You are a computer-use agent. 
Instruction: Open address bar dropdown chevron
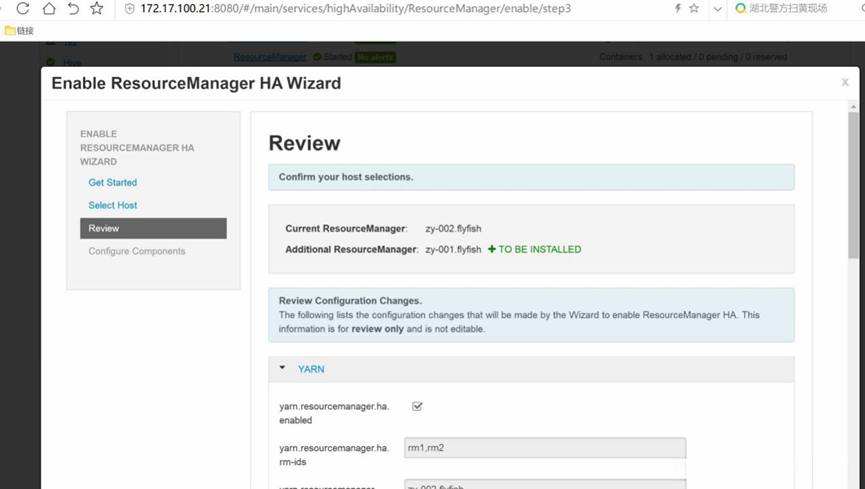coord(717,9)
